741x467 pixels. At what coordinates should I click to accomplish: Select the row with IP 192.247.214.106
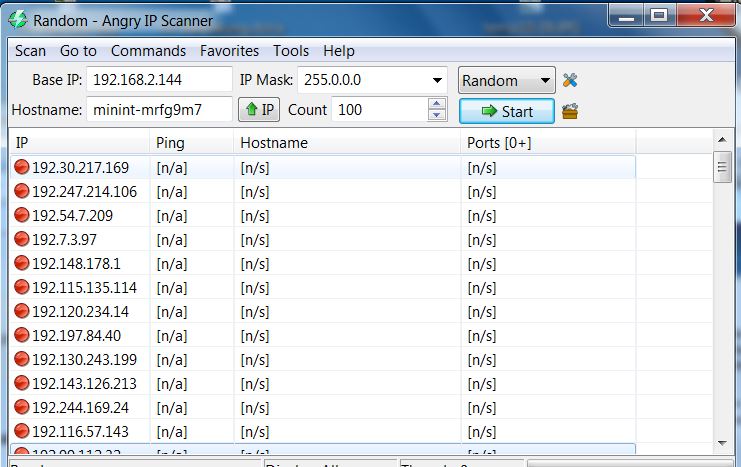pyautogui.click(x=323, y=191)
